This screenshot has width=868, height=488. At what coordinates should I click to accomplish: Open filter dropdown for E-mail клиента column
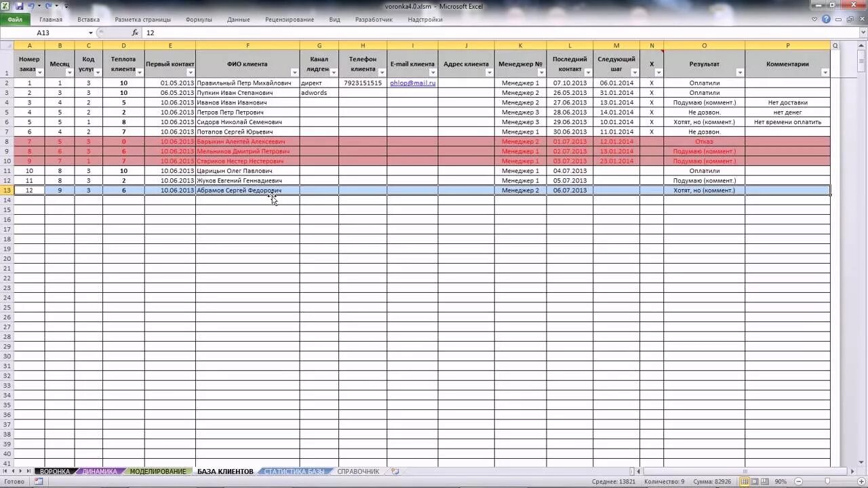(433, 73)
